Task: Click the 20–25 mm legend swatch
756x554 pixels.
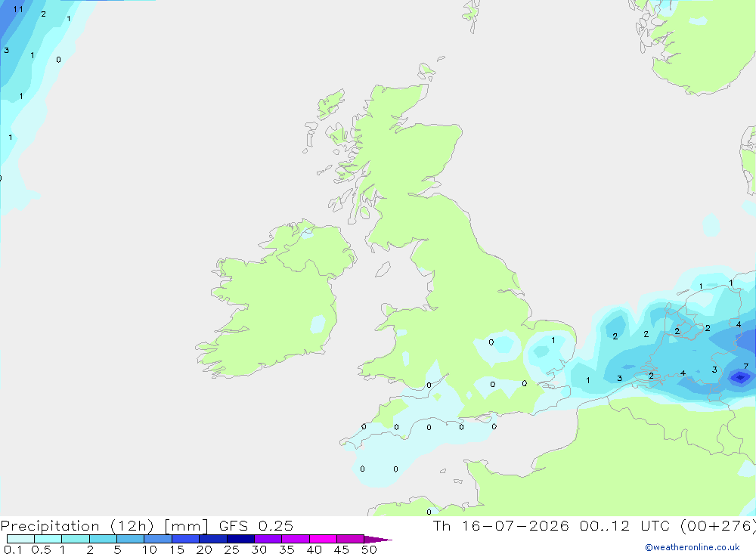Action: coord(212,539)
